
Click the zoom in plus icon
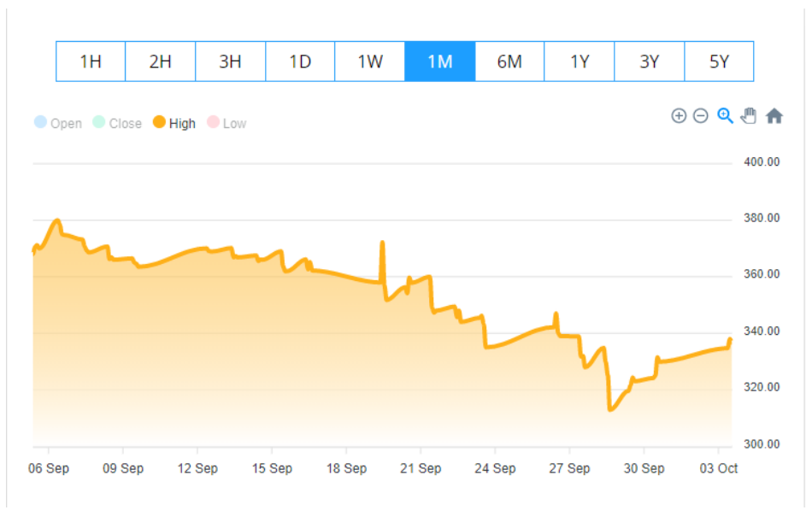(679, 116)
